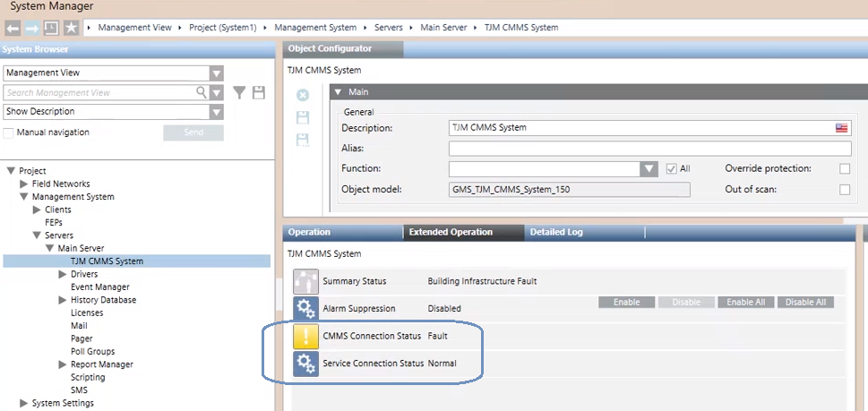Viewport: 868px width, 411px height.
Task: Check the Override protection checkbox
Action: (844, 168)
